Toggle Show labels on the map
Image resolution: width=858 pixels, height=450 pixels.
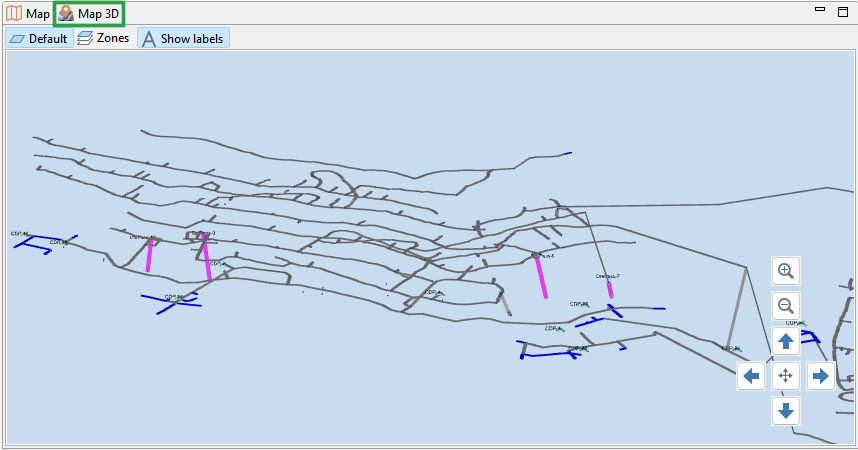pyautogui.click(x=183, y=38)
